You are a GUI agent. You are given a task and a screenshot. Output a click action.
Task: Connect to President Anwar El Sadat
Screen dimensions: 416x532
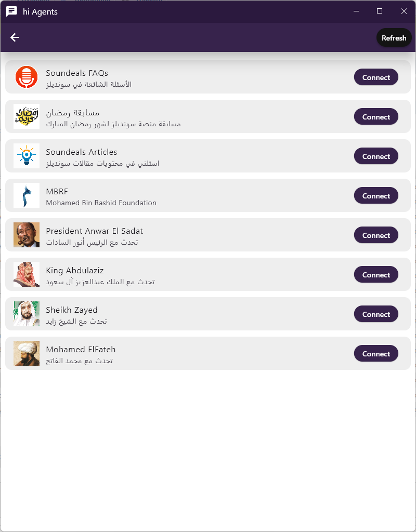[x=376, y=235]
